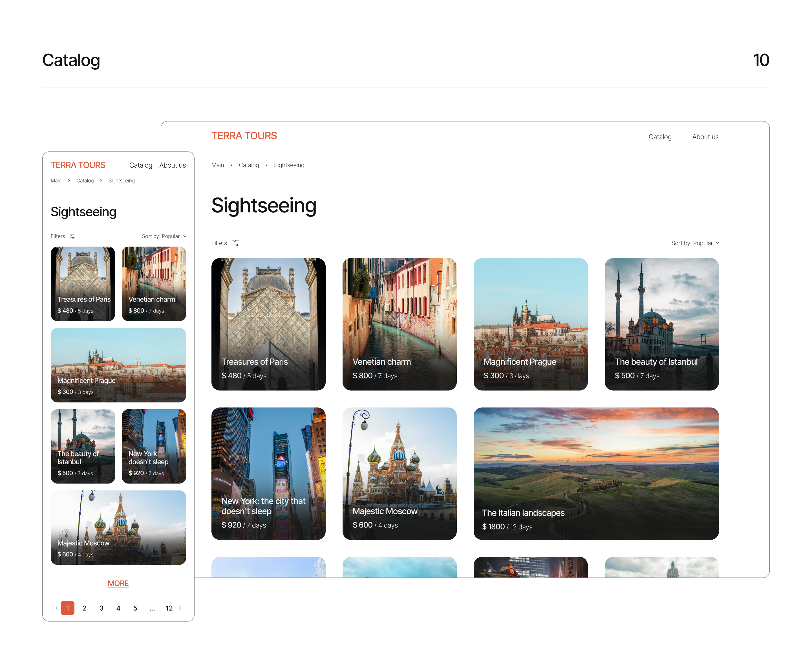
Task: Go to last page 12
Action: [169, 608]
